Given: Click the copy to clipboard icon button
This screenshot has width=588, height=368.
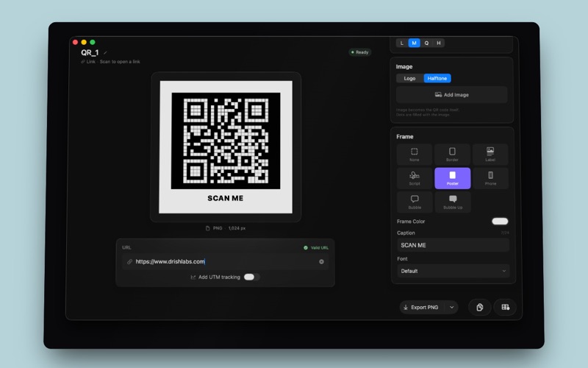Looking at the screenshot, I should tap(480, 307).
